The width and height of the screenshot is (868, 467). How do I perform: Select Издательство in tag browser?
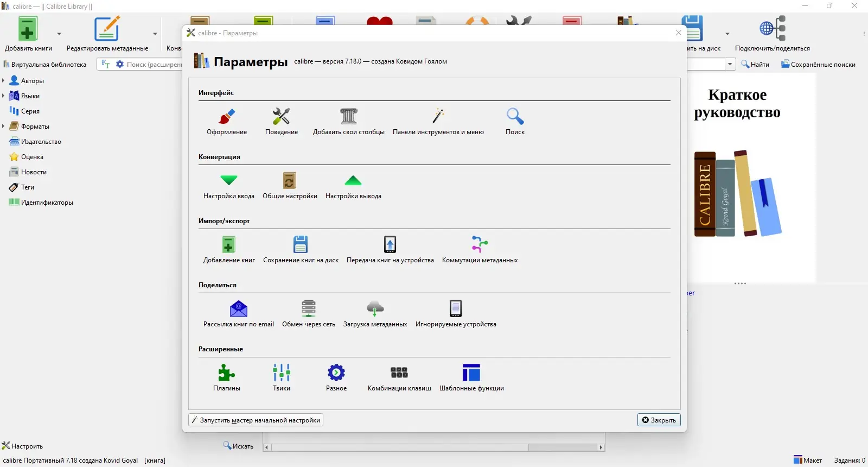click(36, 141)
